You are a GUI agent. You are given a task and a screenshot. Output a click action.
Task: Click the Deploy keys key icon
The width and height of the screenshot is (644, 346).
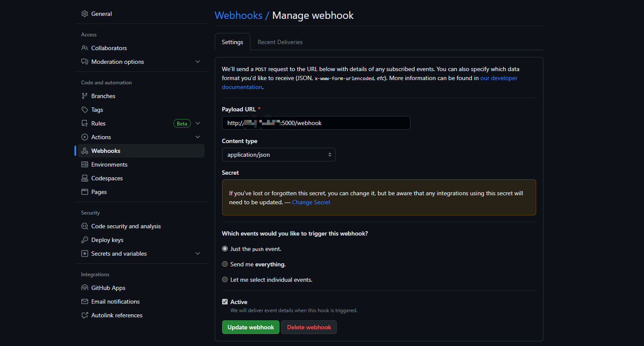click(x=85, y=240)
